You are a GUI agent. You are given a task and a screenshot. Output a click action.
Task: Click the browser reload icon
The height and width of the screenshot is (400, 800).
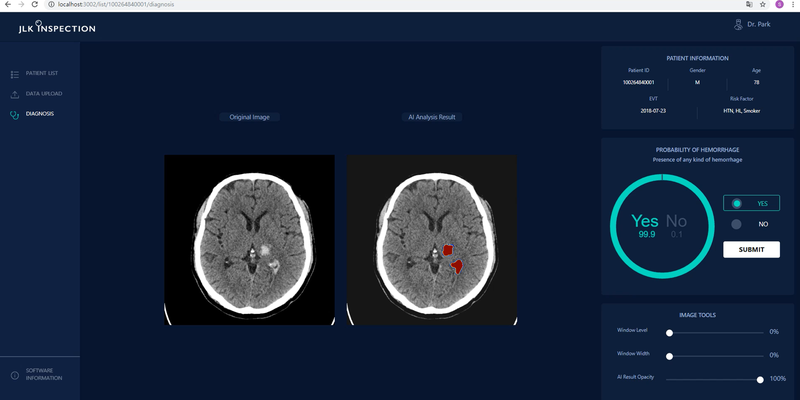(x=34, y=5)
